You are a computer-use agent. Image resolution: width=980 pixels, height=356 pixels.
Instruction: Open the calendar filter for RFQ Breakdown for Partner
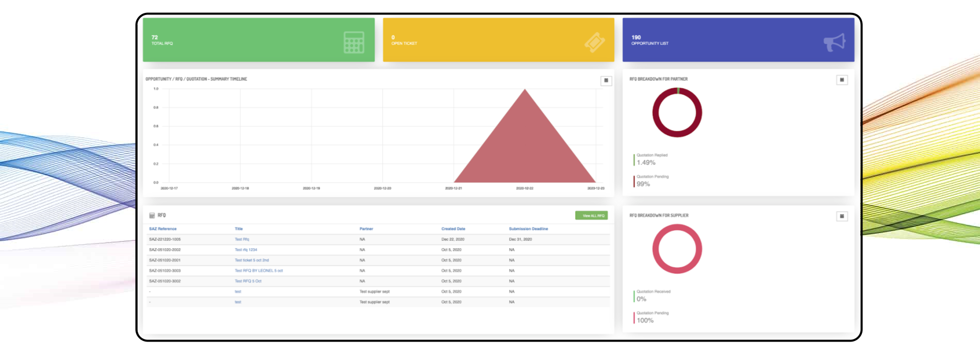842,80
